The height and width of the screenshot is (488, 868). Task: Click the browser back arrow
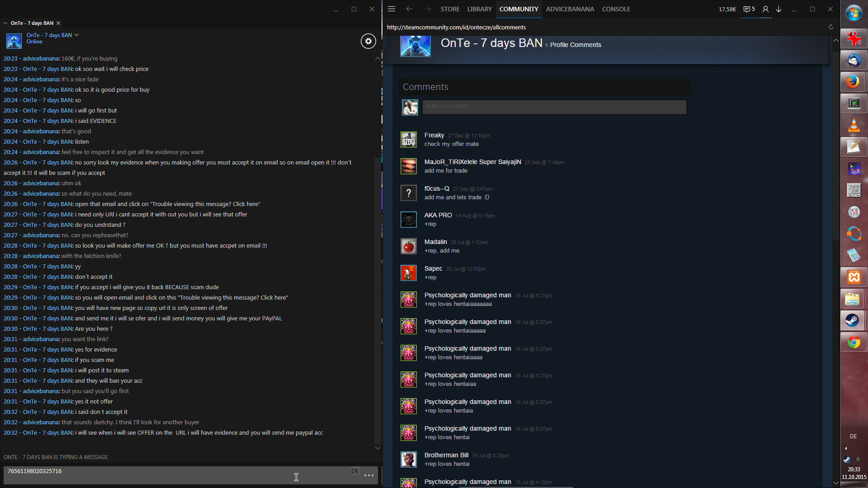[x=409, y=9]
